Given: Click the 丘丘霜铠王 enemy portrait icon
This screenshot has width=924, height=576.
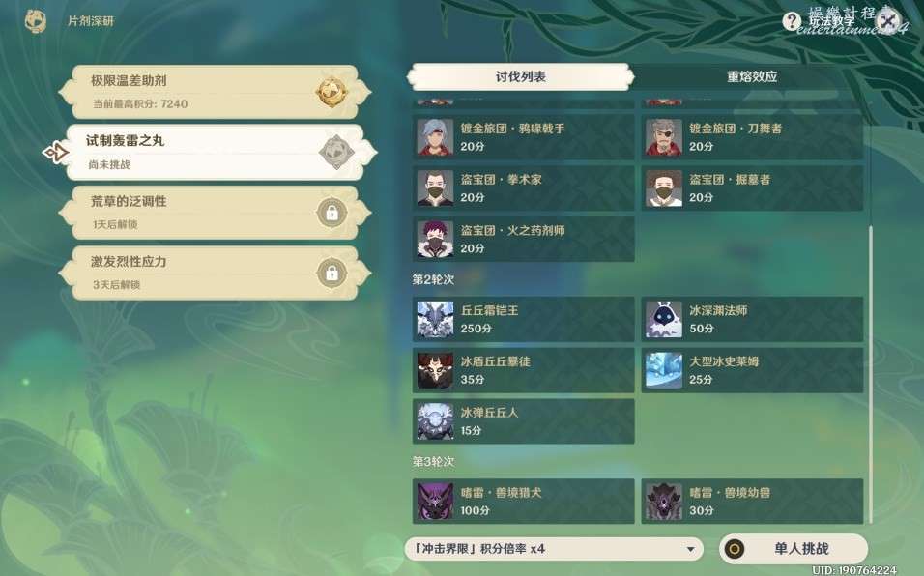Looking at the screenshot, I should click(435, 319).
